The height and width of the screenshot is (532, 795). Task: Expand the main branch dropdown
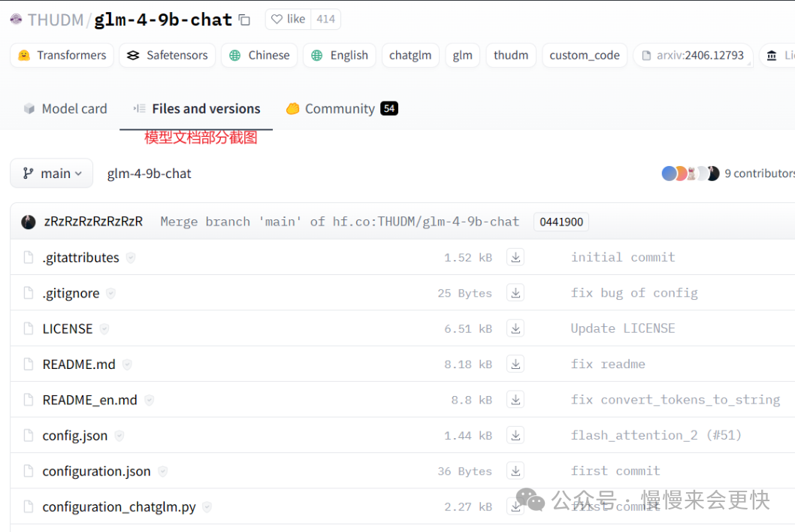52,174
